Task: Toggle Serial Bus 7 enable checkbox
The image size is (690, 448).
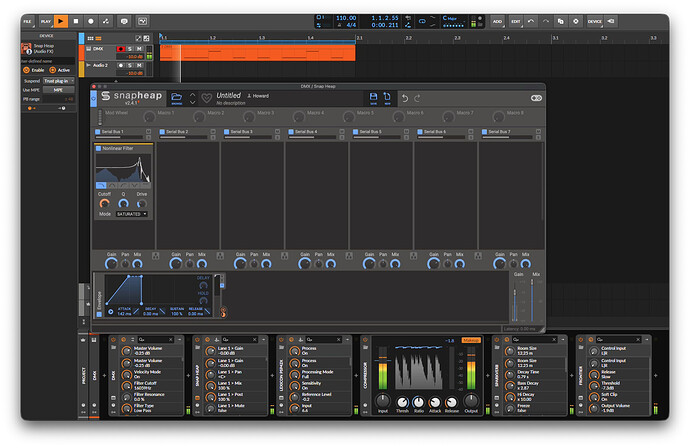Action: coord(484,132)
